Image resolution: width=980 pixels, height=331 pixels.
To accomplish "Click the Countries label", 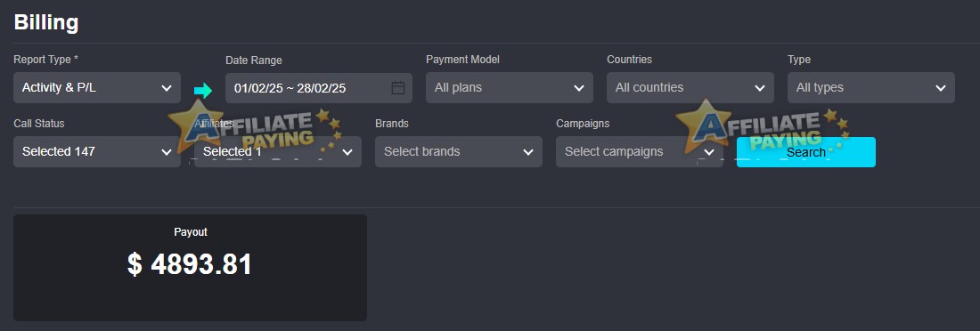I will [x=629, y=60].
